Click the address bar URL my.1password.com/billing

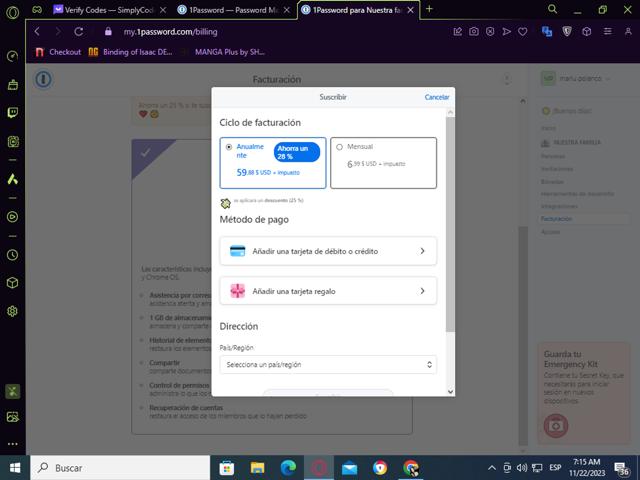click(x=171, y=31)
